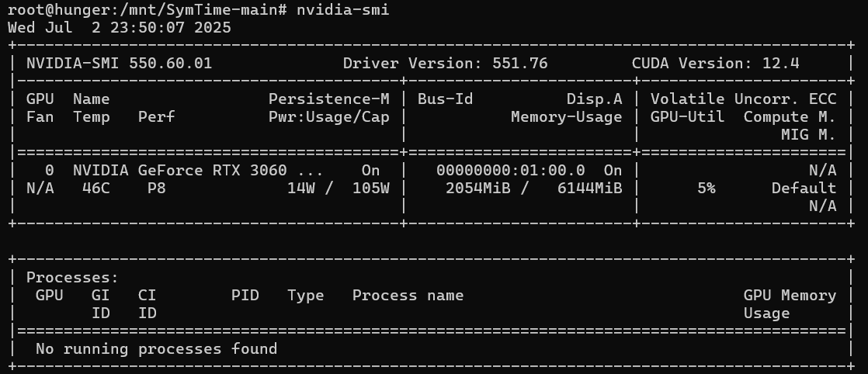Select the P8 performance state value
The image size is (868, 374).
(x=156, y=188)
